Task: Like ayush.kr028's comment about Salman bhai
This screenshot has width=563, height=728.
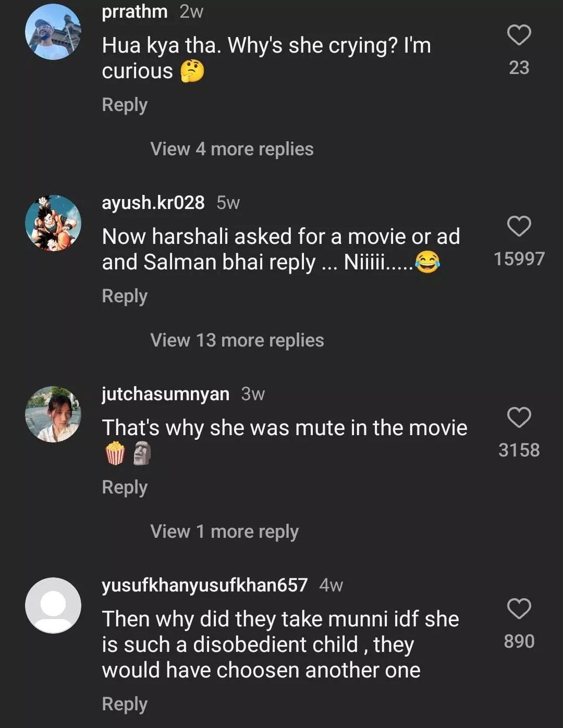Action: tap(519, 227)
